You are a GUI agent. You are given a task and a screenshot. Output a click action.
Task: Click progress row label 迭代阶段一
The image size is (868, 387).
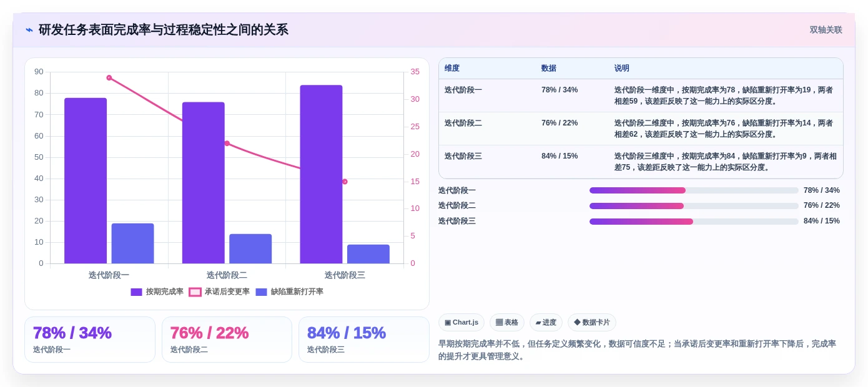[x=457, y=190]
